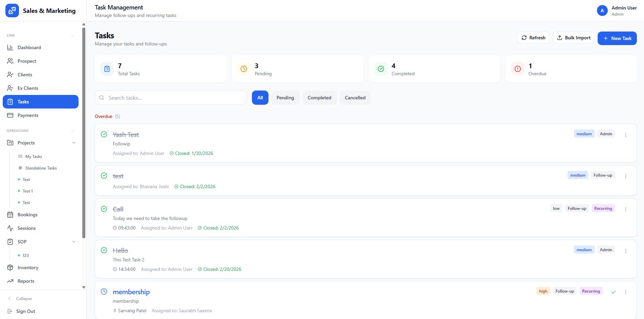Select the Completed filter tab
The image size is (644, 319).
coord(319,98)
